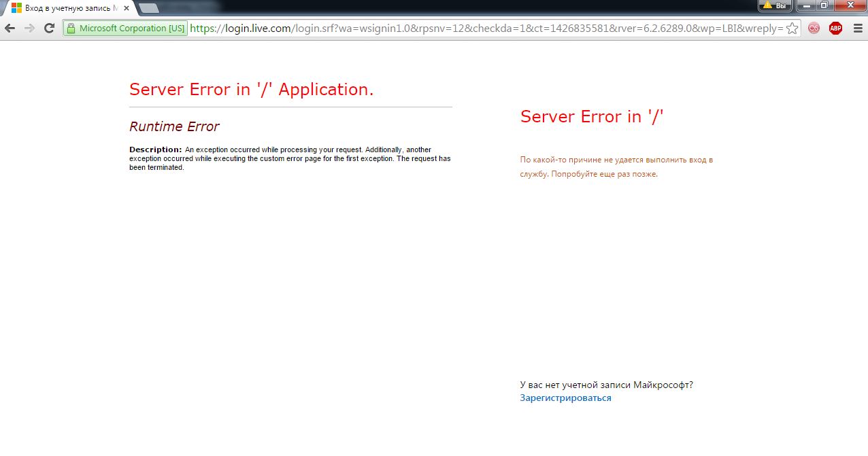
Task: Close the 'Вход в учетную запись' tab
Action: 126,8
